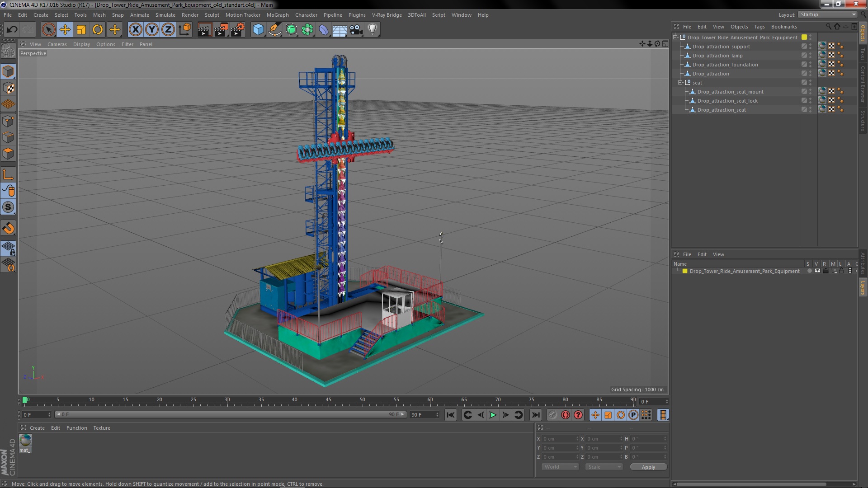Switch to Edges mode

click(8, 137)
